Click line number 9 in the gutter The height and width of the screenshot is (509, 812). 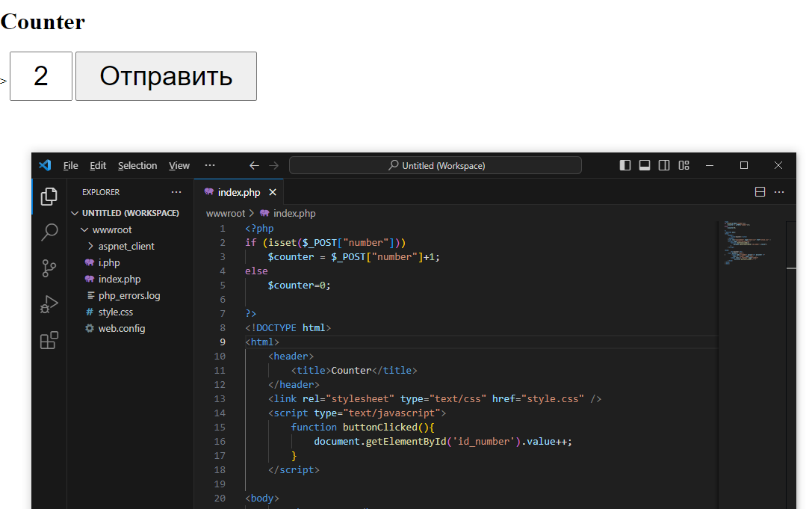[222, 342]
